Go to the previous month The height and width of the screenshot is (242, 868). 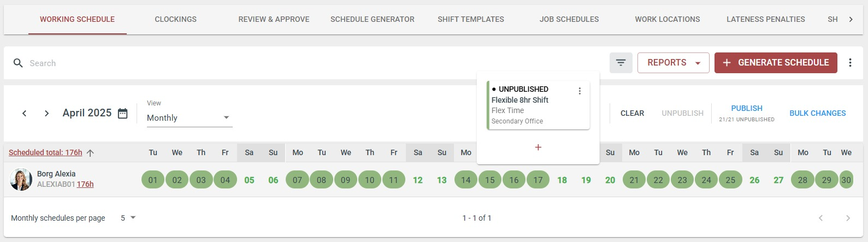coord(24,113)
